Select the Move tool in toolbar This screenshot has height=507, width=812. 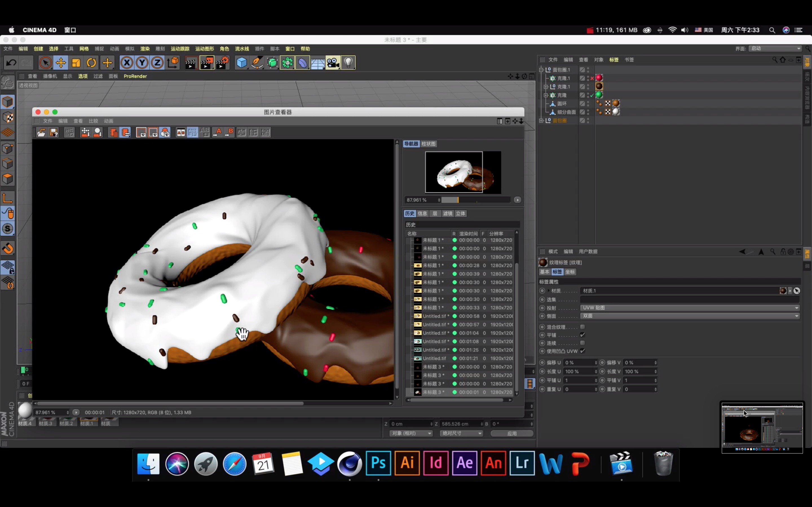[61, 63]
